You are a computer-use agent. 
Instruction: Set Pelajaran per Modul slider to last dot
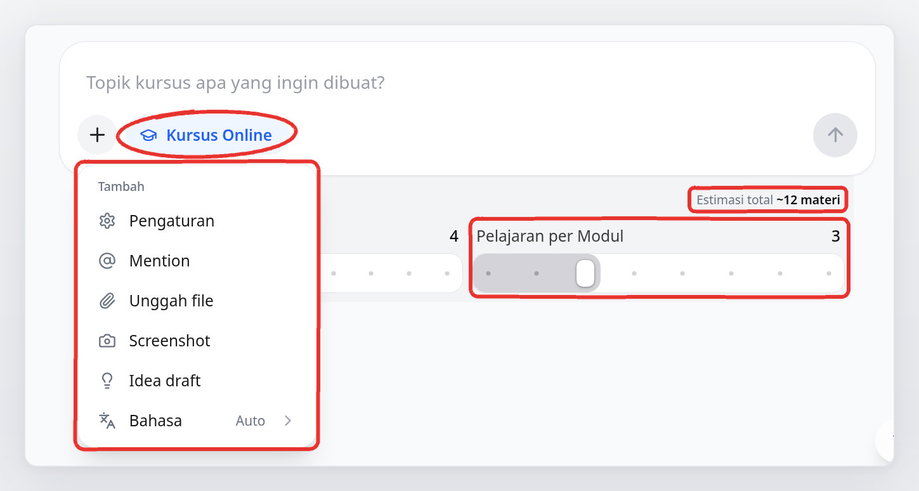click(829, 273)
